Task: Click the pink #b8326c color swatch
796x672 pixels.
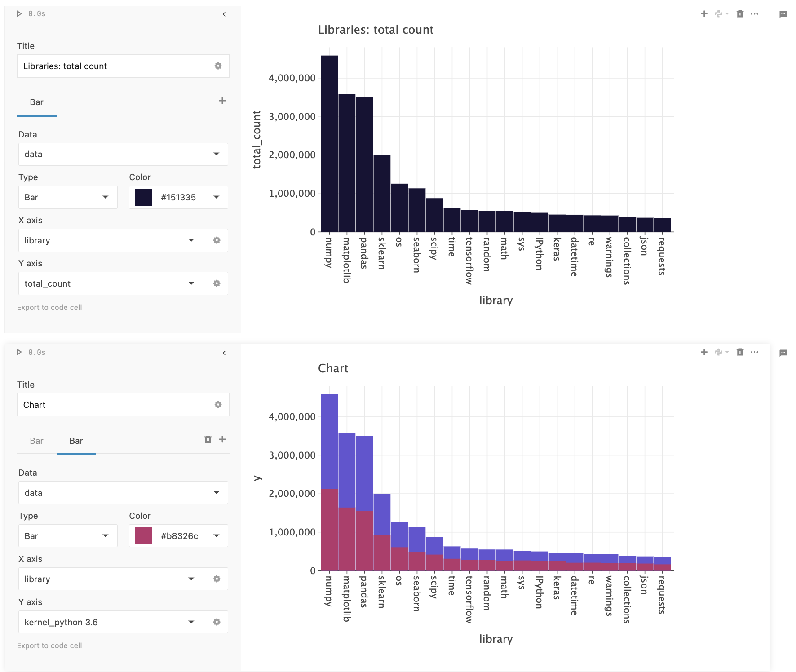Action: tap(144, 536)
